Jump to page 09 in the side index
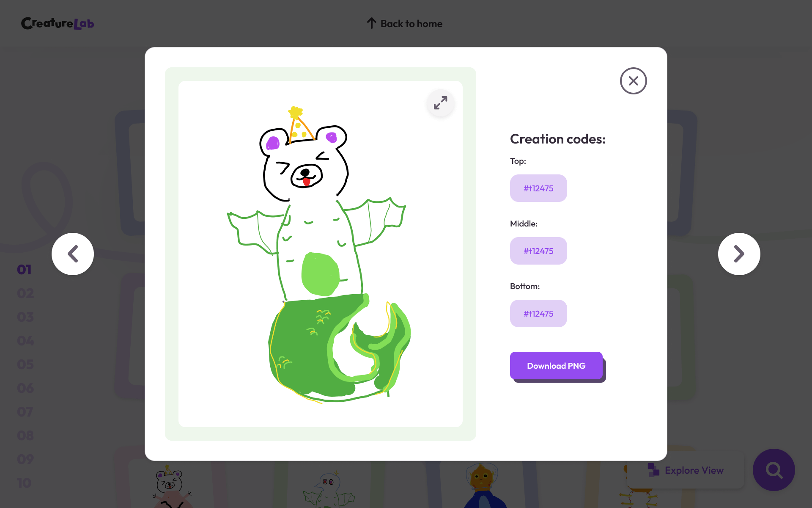Image resolution: width=812 pixels, height=508 pixels. pos(25,459)
